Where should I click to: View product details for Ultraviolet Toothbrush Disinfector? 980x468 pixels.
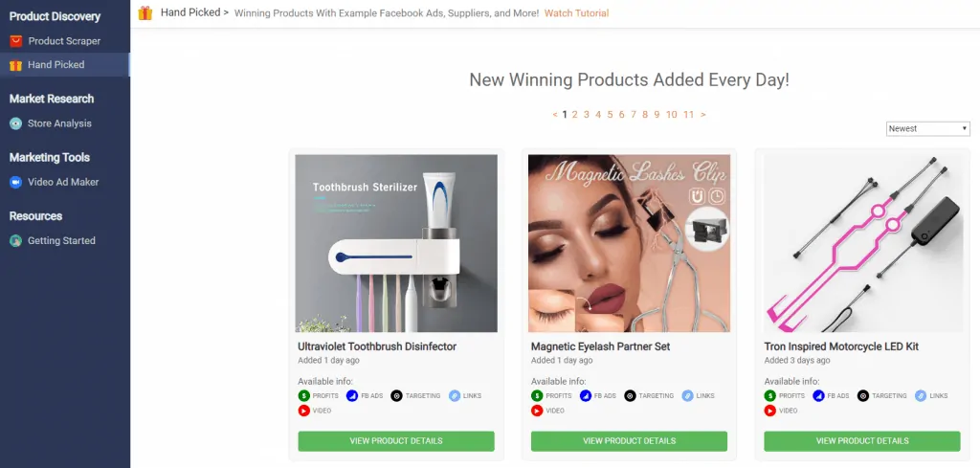click(x=396, y=441)
